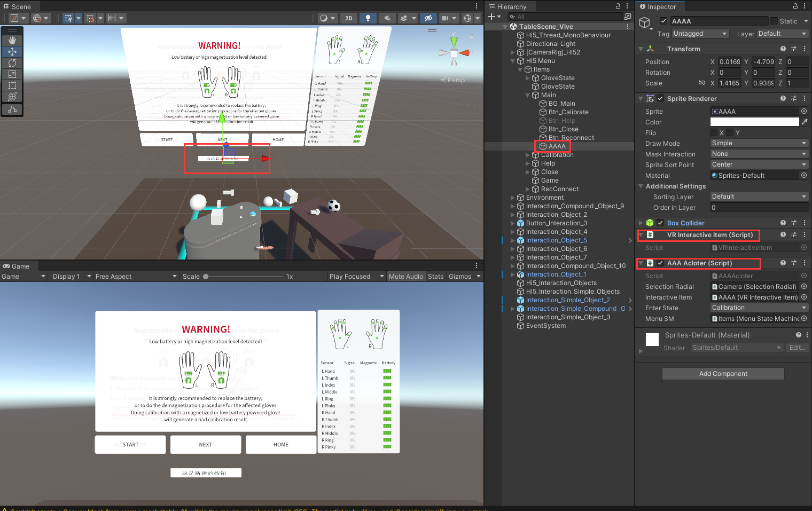Switch to the Game tab

click(x=18, y=266)
